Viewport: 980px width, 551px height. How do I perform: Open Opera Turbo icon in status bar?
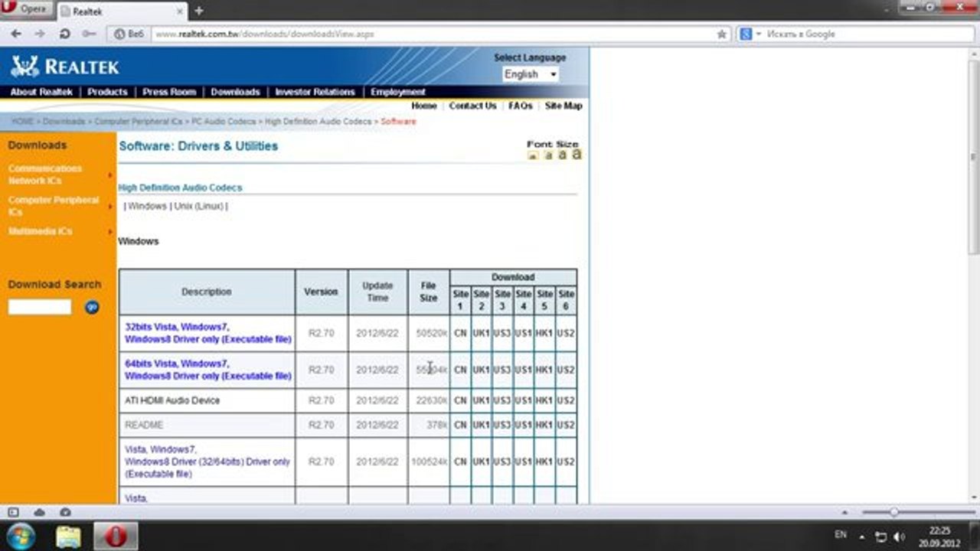[x=65, y=512]
